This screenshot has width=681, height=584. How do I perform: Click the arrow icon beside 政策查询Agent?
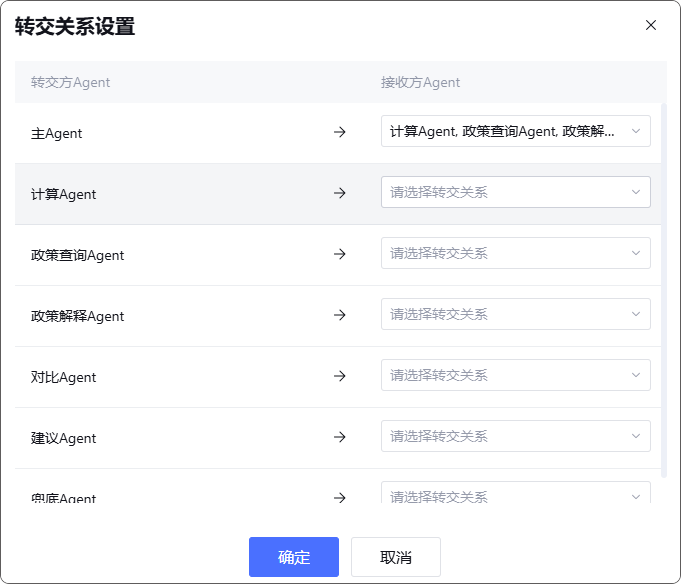340,254
